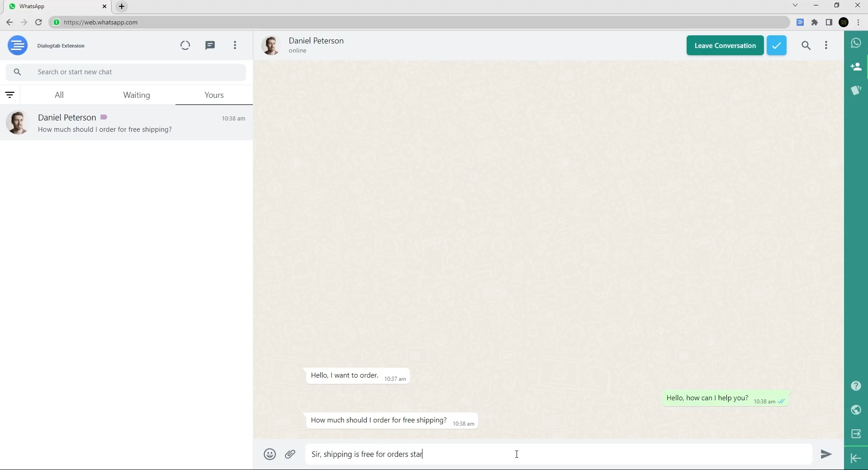The image size is (868, 470).
Task: Click the emoji smiley icon
Action: 270,454
